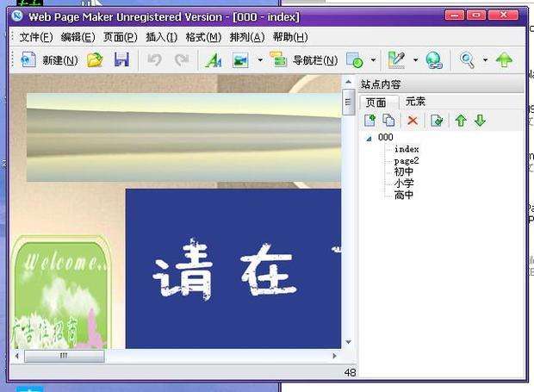The height and width of the screenshot is (392, 534).
Task: Click the horizontal scrollbar right arrow
Action: click(x=334, y=356)
